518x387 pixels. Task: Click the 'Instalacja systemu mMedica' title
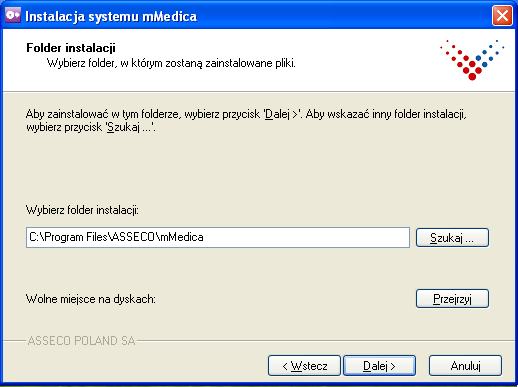pos(111,16)
